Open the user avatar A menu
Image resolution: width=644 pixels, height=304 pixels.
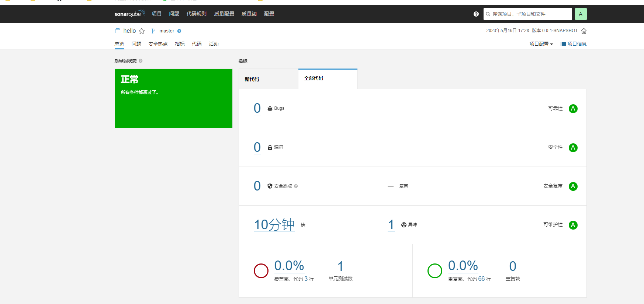581,14
